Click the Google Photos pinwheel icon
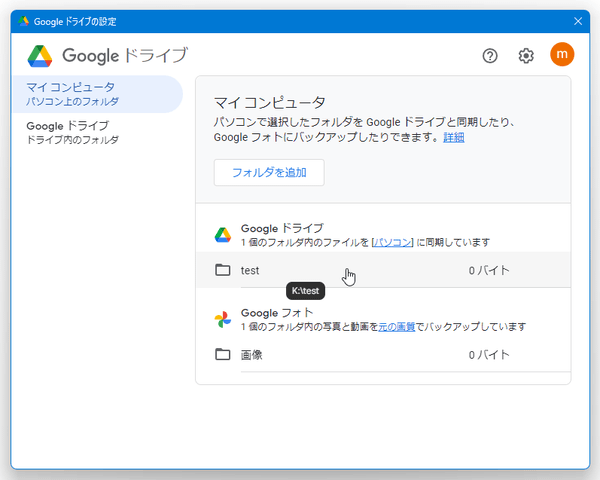The width and height of the screenshot is (600, 480). coord(223,319)
